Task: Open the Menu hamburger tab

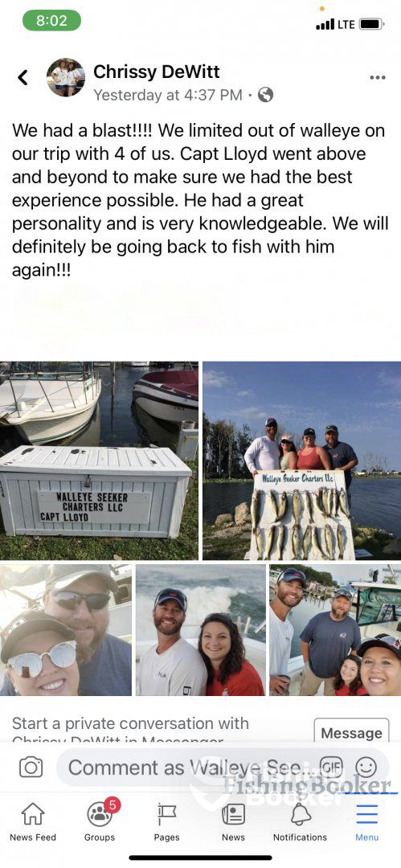Action: 366,821
